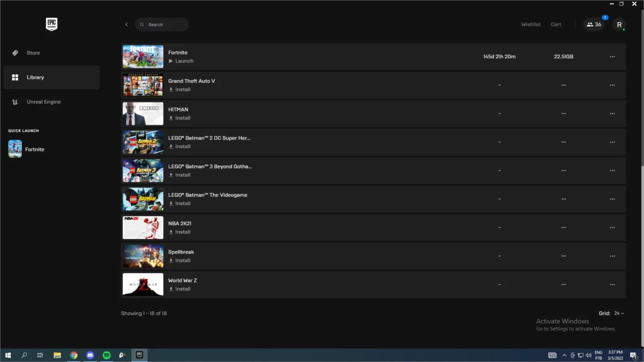Install World War Z

pyautogui.click(x=179, y=289)
